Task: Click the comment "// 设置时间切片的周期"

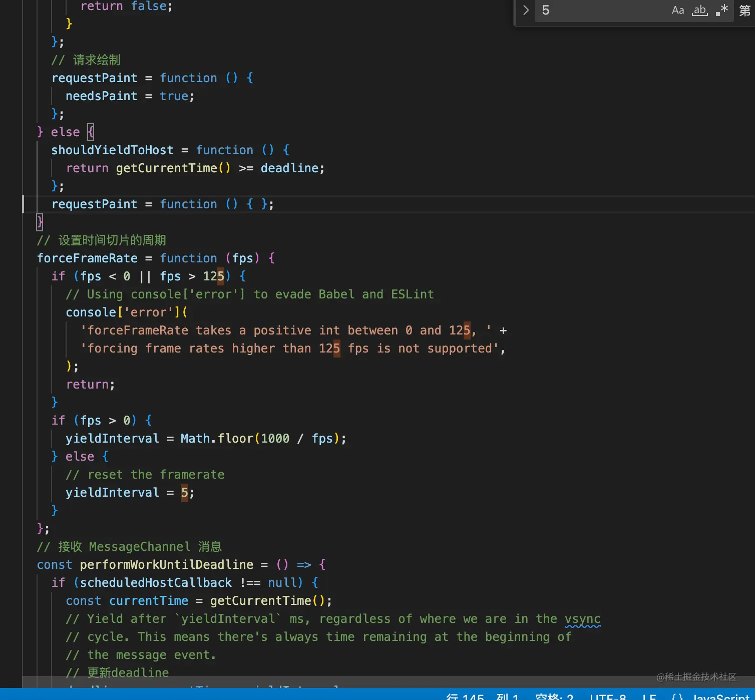Action: [102, 240]
